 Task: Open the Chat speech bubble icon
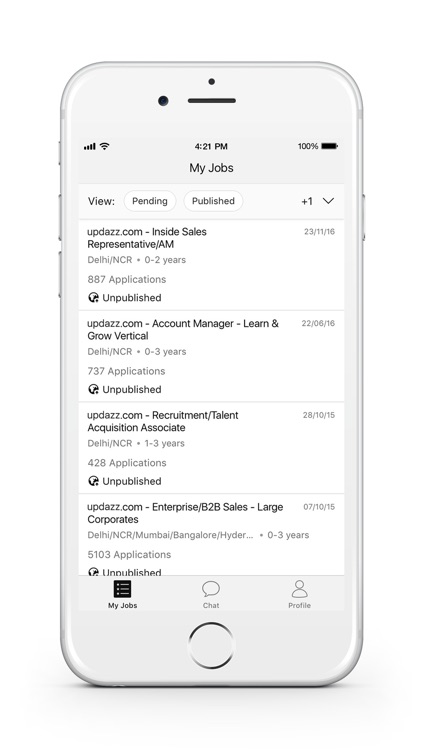pos(211,589)
